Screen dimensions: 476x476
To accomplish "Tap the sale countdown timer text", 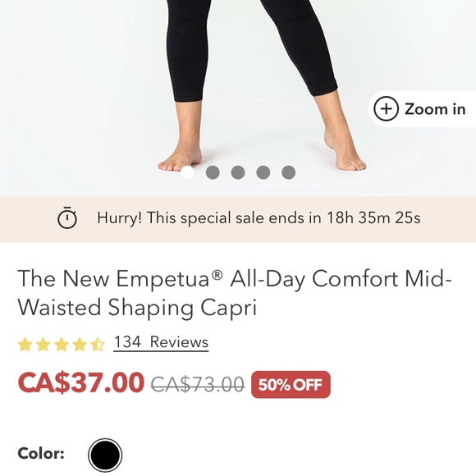I will pyautogui.click(x=259, y=217).
